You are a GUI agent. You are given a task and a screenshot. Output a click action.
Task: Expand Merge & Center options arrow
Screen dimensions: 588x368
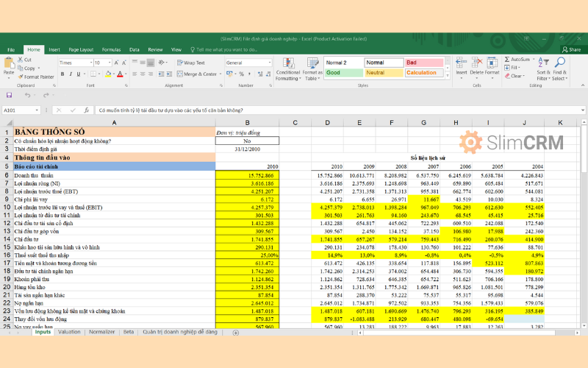[220, 74]
